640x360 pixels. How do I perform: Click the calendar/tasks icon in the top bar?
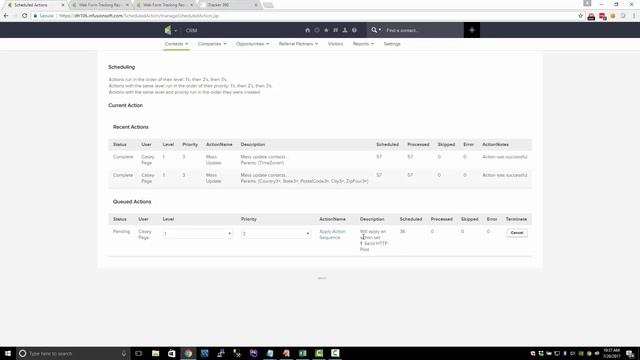coord(336,30)
